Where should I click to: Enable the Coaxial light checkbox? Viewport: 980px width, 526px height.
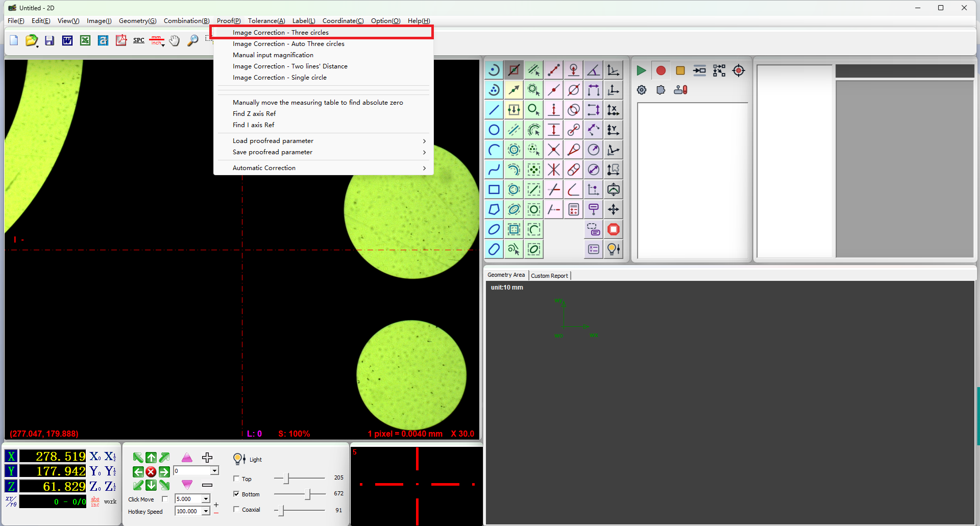[236, 509]
